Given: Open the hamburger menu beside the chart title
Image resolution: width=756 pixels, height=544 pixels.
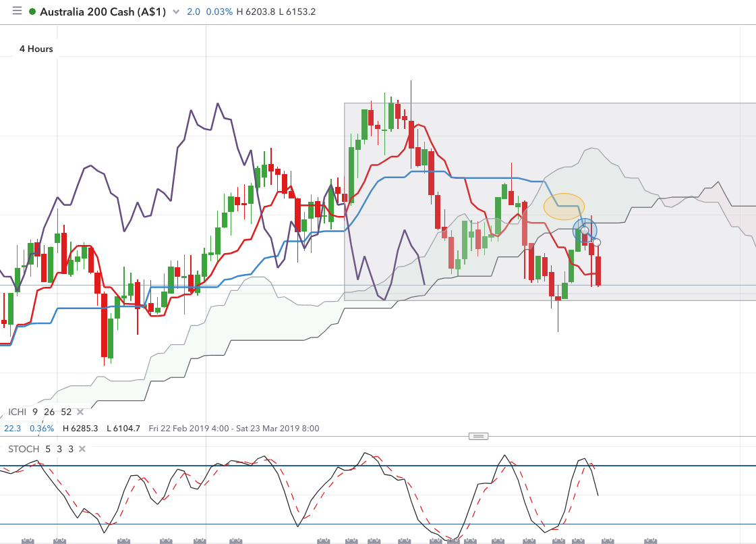Looking at the screenshot, I should pos(17,11).
